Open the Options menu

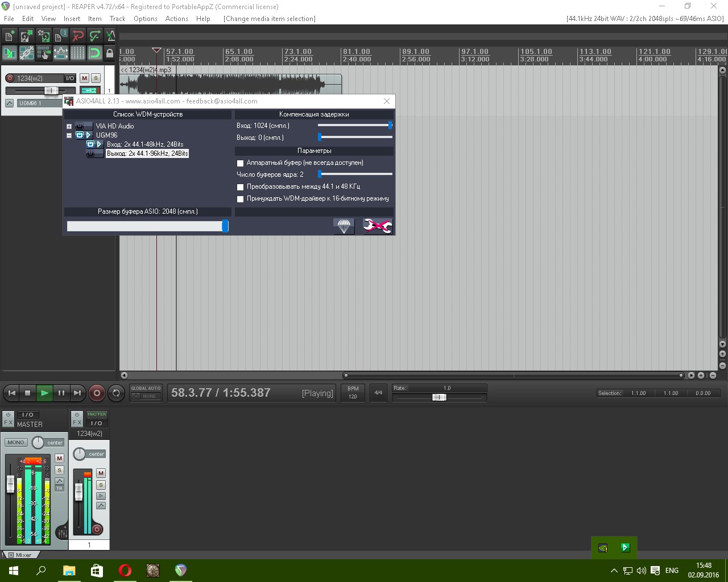click(x=146, y=19)
